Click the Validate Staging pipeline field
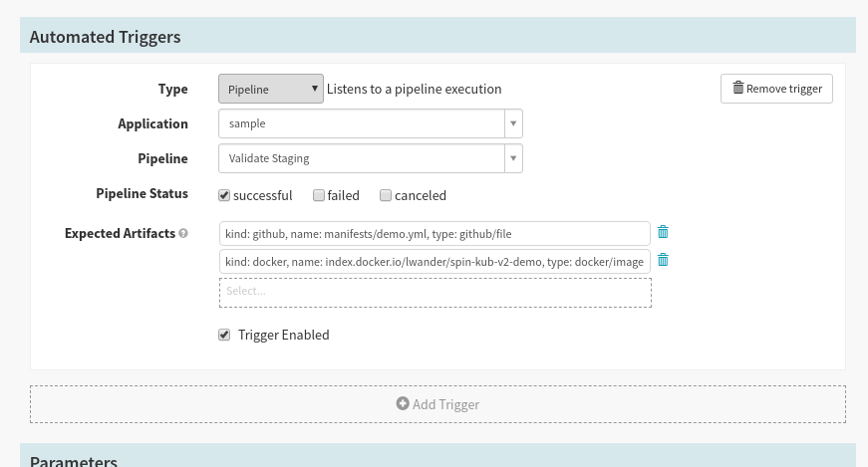This screenshot has width=868, height=467. click(362, 158)
